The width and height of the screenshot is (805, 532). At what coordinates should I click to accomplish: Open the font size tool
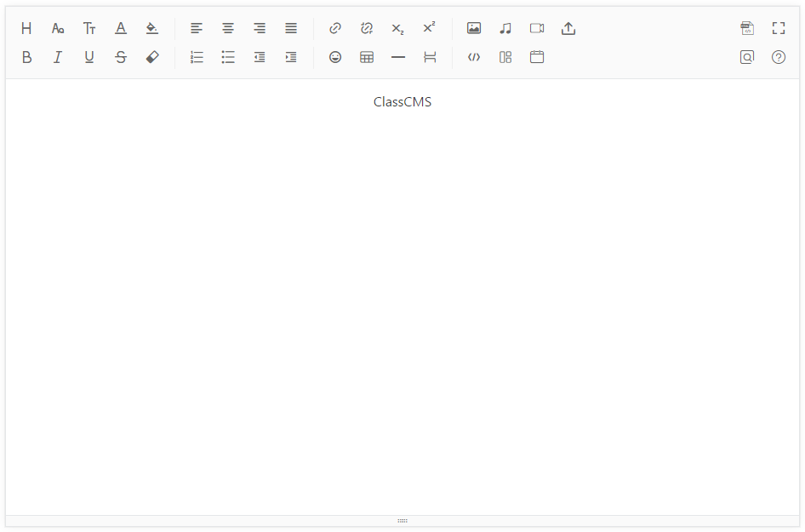pos(89,28)
